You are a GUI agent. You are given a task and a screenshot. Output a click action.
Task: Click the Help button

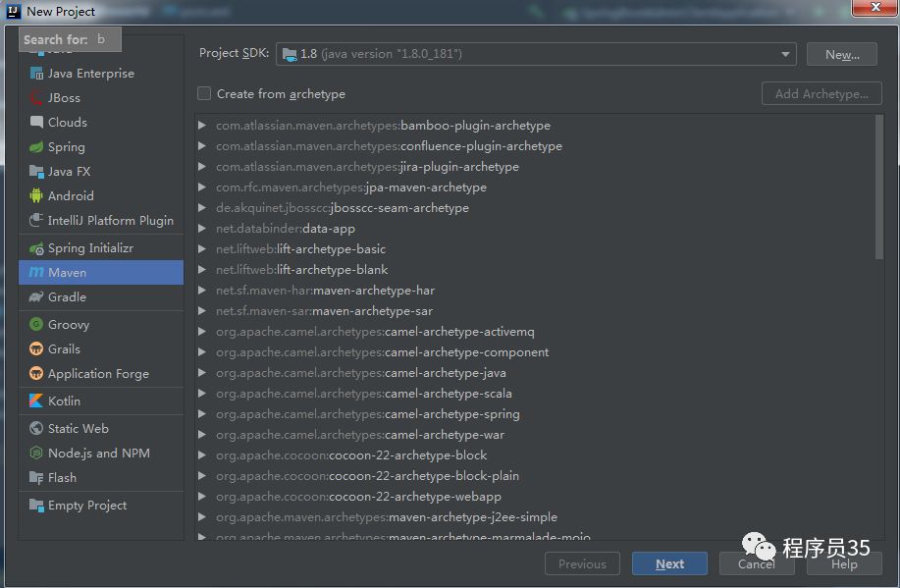pos(844,563)
